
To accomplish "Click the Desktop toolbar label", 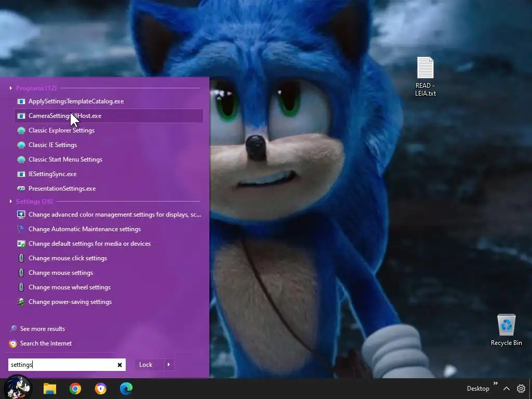I will [x=478, y=389].
